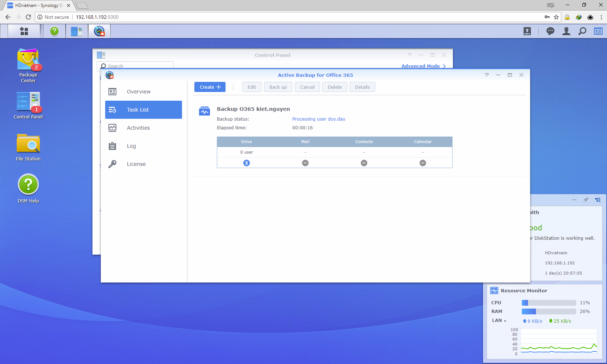Open the Activities section

coord(144,128)
